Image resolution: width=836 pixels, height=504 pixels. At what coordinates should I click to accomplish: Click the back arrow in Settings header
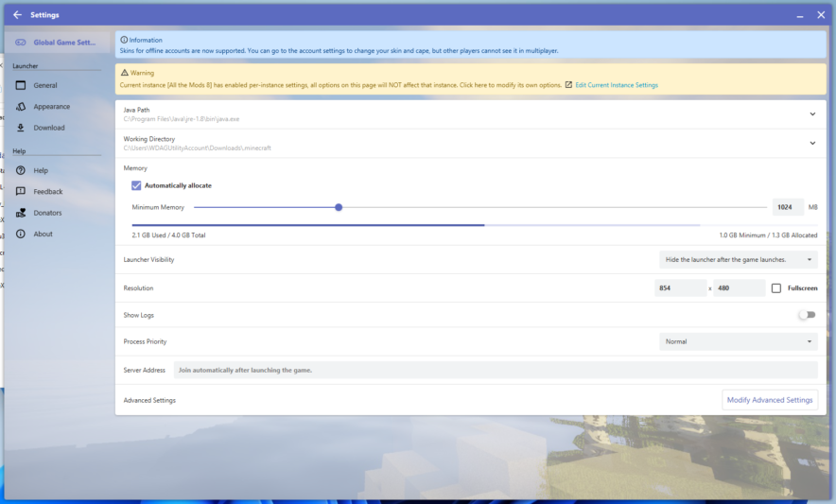click(x=17, y=15)
